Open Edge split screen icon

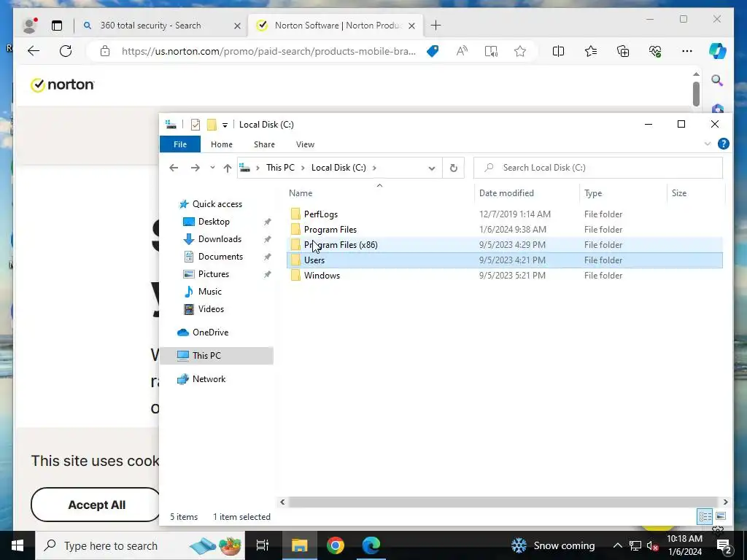tap(558, 51)
